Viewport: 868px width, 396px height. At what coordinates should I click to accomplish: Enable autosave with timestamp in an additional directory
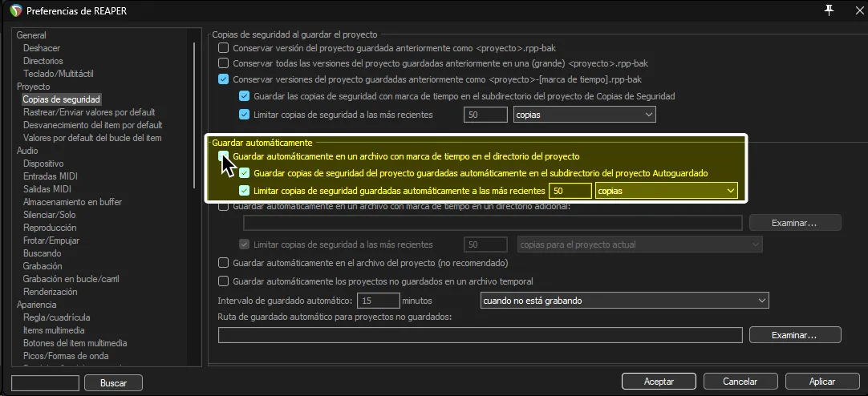(224, 206)
